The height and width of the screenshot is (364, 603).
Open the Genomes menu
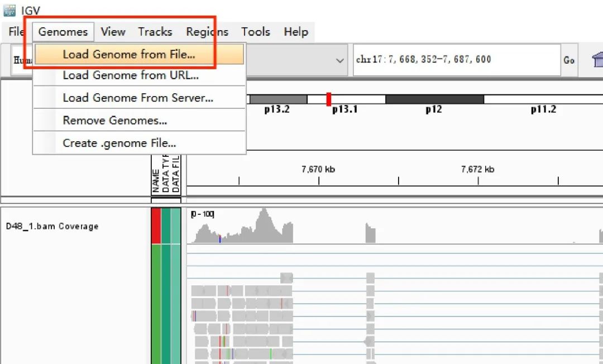[63, 31]
